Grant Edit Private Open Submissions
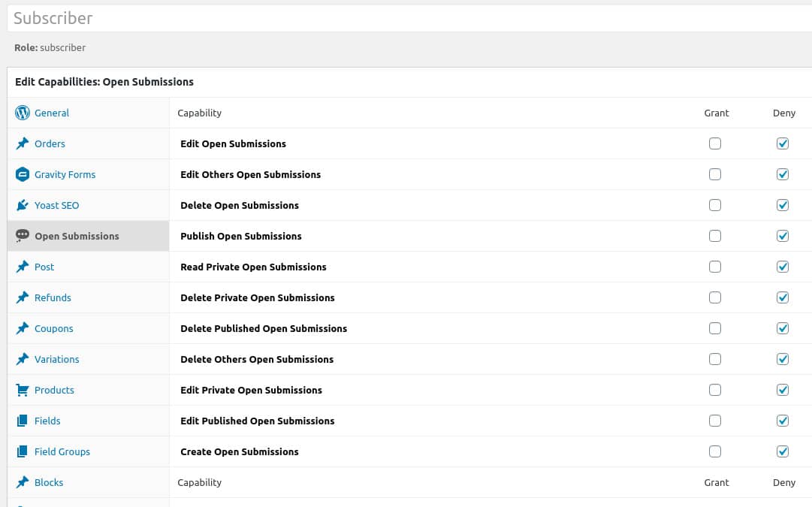Screen dimensions: 812x507 (714, 390)
